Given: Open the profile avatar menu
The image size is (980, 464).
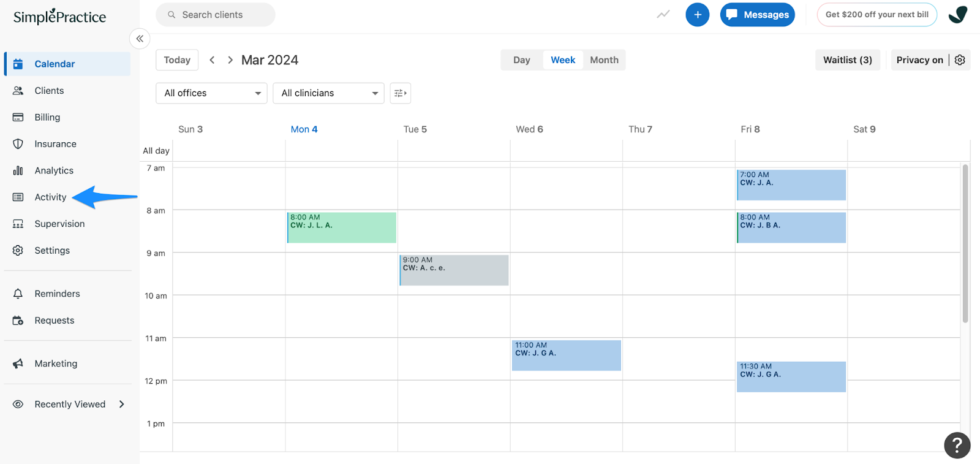Looking at the screenshot, I should (957, 15).
